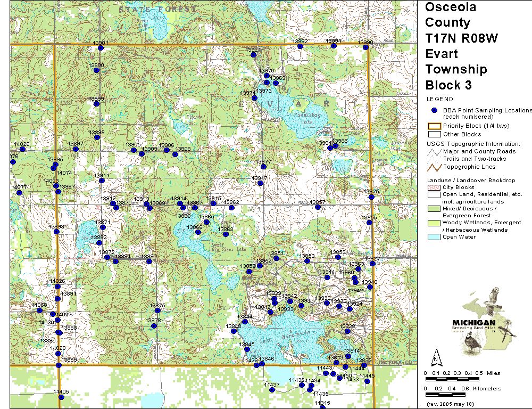The image size is (532, 409).
Task: Select sampling point 13977 marker
Action: point(263,167)
